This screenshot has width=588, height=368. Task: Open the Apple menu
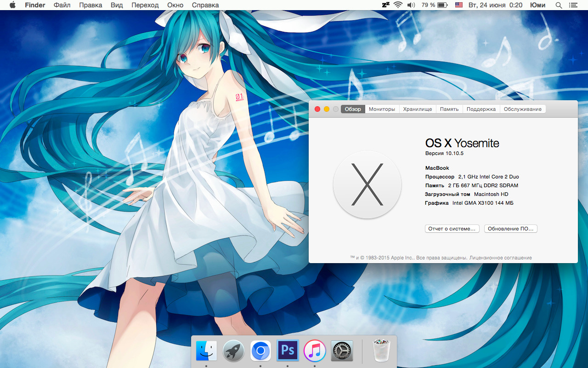12,5
